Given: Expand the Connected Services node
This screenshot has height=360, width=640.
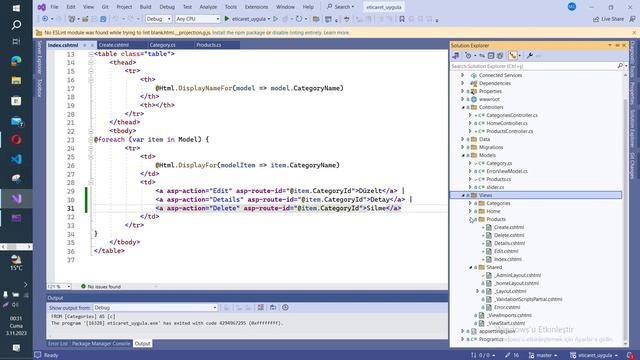Looking at the screenshot, I should coord(462,75).
